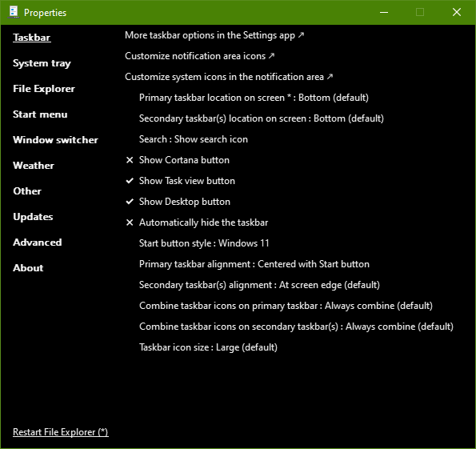Screen dimensions: 476x449
Task: Minimize the Properties window
Action: pyautogui.click(x=384, y=13)
